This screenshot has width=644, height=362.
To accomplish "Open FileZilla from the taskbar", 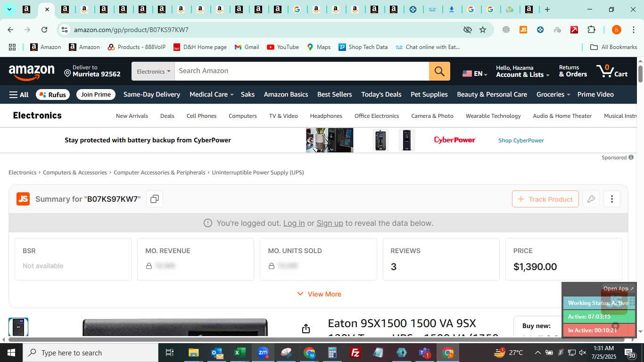I will [x=355, y=353].
